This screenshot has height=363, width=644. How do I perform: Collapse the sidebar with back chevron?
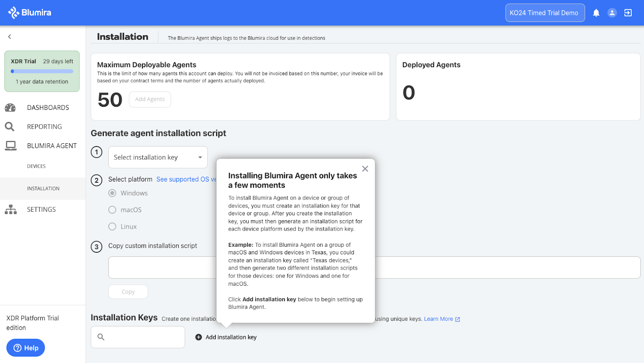[x=10, y=37]
